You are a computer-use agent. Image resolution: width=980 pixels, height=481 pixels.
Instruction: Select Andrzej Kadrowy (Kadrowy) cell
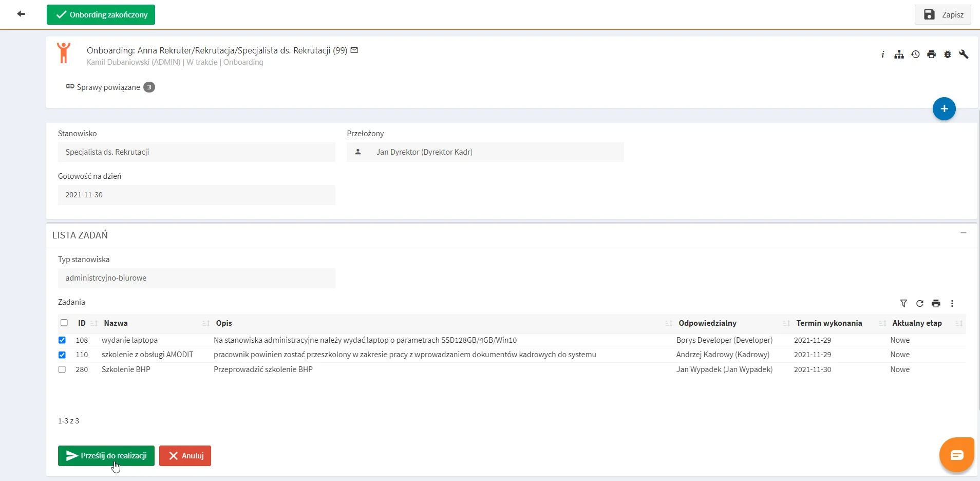click(x=723, y=355)
